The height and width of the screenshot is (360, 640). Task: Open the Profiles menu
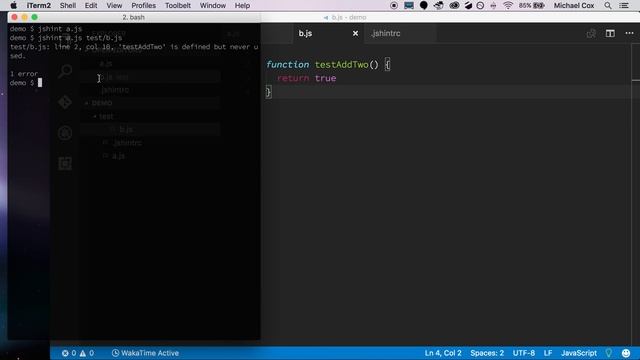(143, 6)
